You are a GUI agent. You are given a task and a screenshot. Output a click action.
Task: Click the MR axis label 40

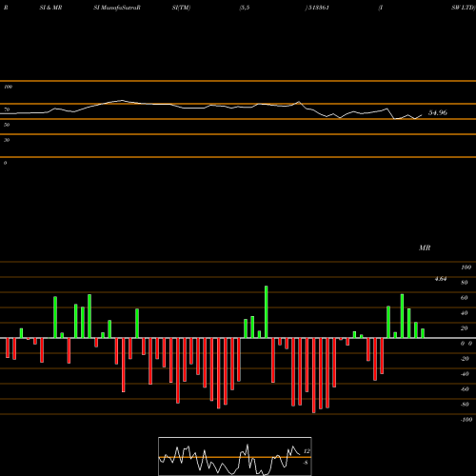[x=465, y=313]
